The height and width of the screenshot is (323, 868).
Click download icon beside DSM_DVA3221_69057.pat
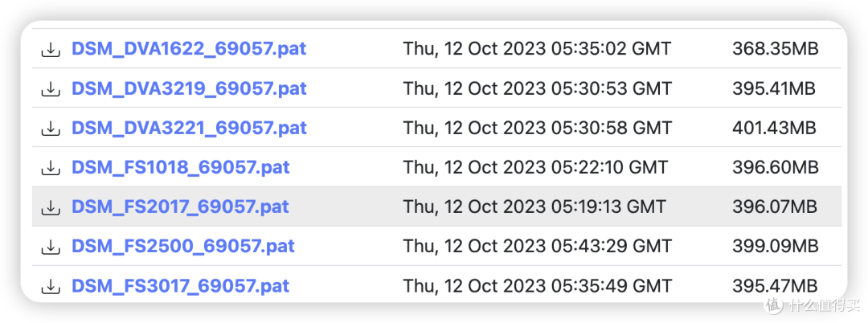pyautogui.click(x=51, y=129)
